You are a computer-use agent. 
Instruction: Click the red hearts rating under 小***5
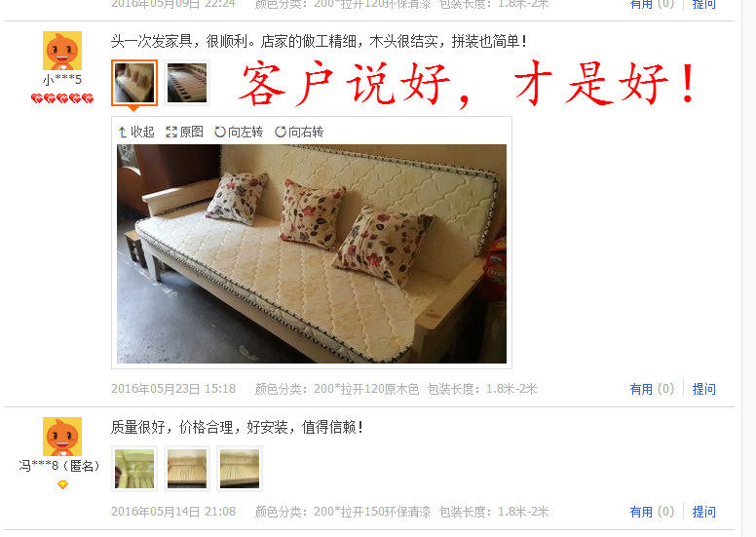tap(62, 98)
